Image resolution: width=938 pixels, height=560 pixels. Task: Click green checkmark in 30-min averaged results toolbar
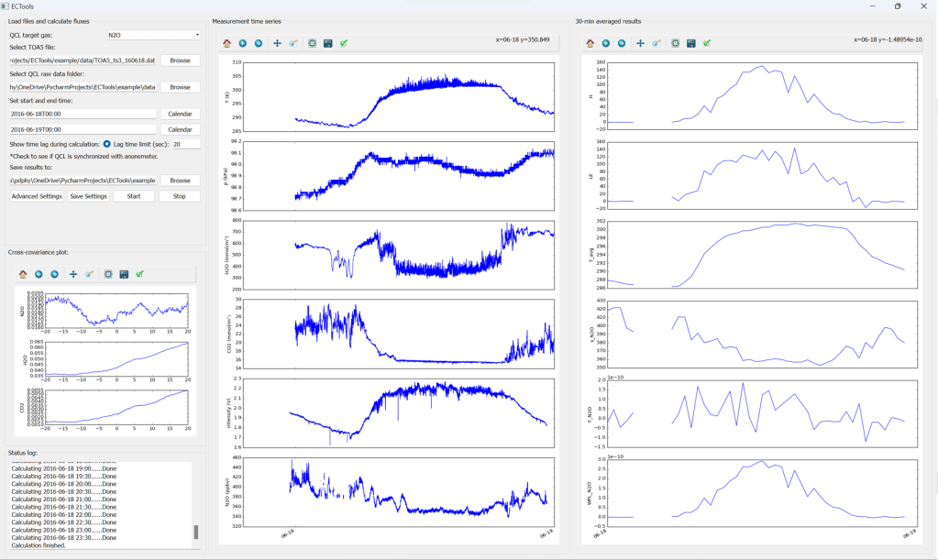coord(707,43)
